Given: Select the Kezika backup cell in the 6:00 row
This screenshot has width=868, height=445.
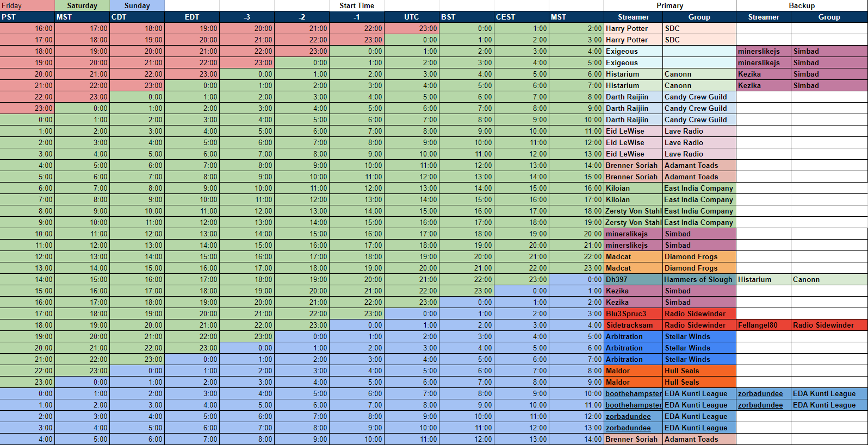Looking at the screenshot, I should 764,74.
